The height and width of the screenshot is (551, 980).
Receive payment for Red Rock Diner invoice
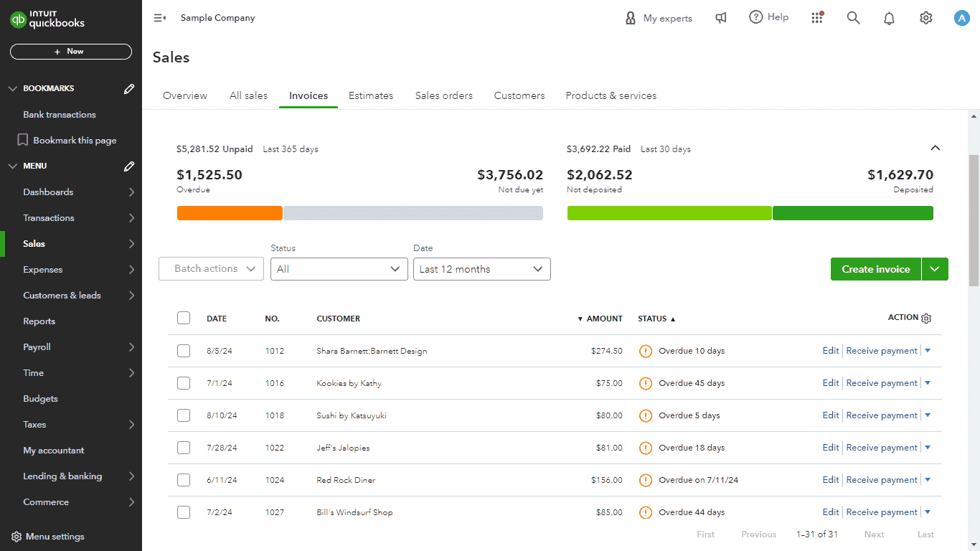click(x=882, y=480)
